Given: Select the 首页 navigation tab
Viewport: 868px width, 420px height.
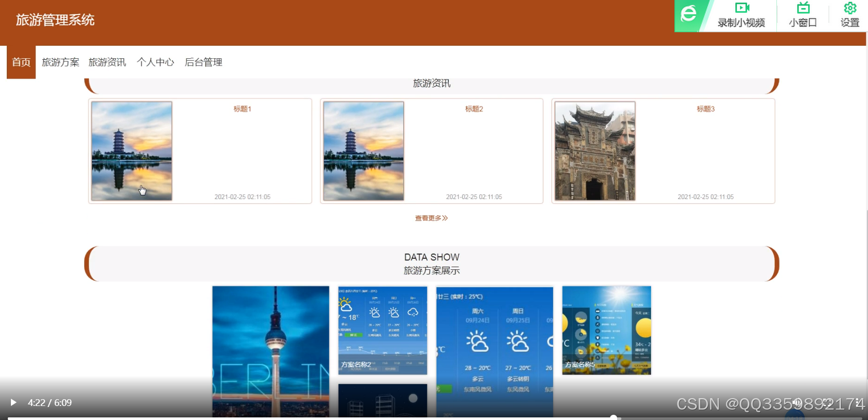Looking at the screenshot, I should (21, 62).
